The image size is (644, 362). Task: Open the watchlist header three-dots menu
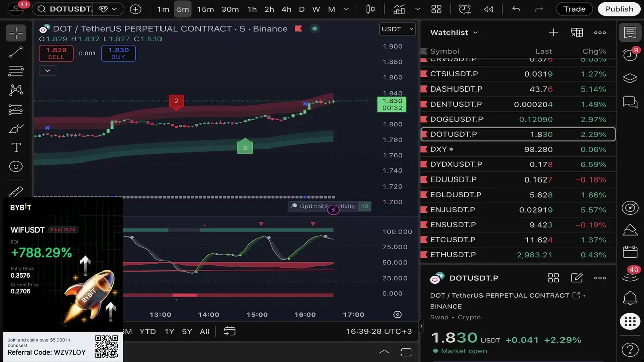tap(600, 32)
